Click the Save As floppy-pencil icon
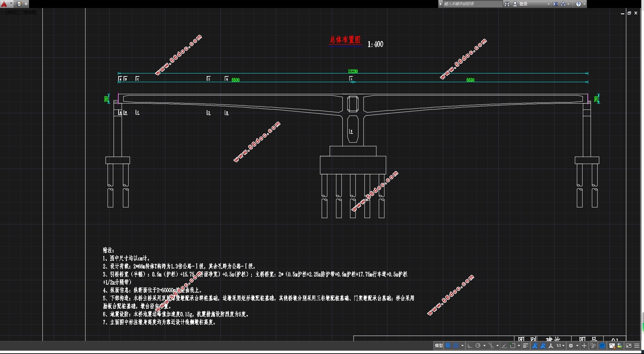The image size is (644, 354). pos(19,4)
